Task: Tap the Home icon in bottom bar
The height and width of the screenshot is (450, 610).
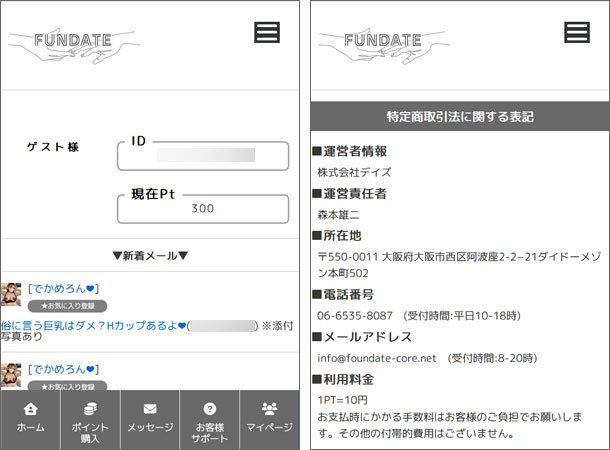Action: tap(30, 409)
